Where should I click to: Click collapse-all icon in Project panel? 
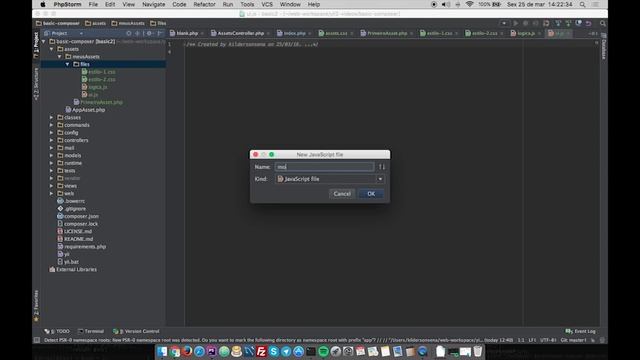click(x=138, y=33)
